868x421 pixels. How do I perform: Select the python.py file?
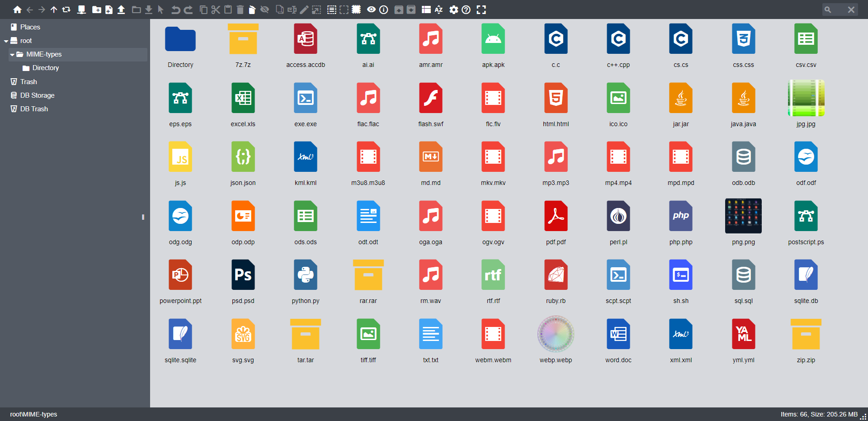[306, 281]
